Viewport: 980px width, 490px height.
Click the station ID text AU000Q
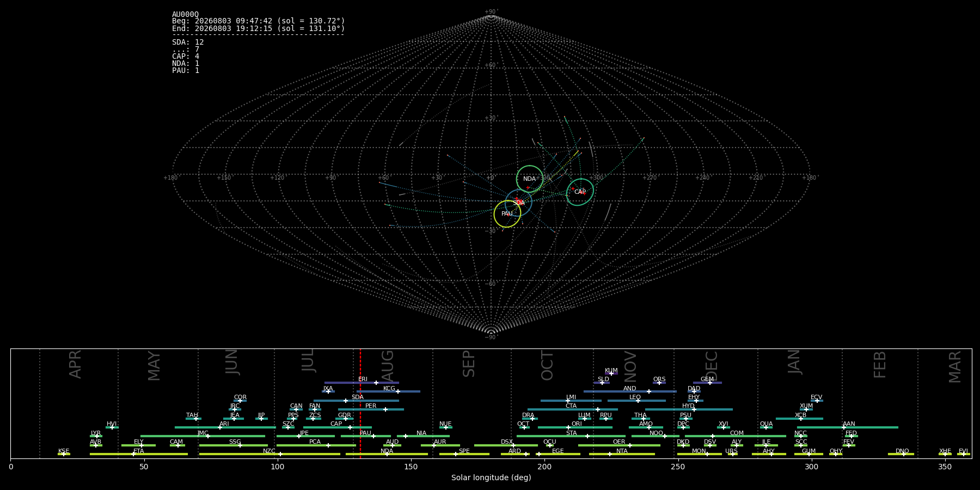point(185,15)
